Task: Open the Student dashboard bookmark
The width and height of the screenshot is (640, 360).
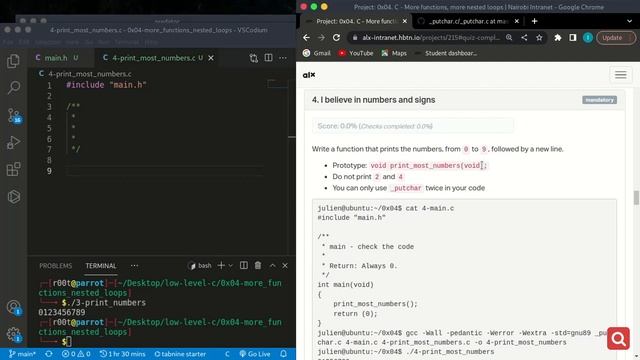Action: (x=445, y=53)
